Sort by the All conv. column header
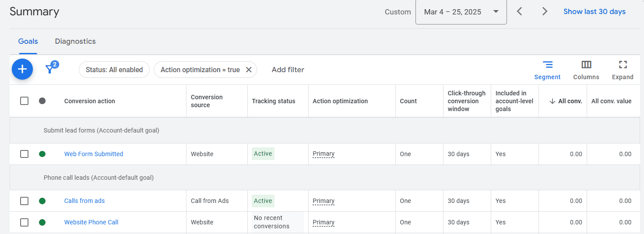 click(570, 101)
